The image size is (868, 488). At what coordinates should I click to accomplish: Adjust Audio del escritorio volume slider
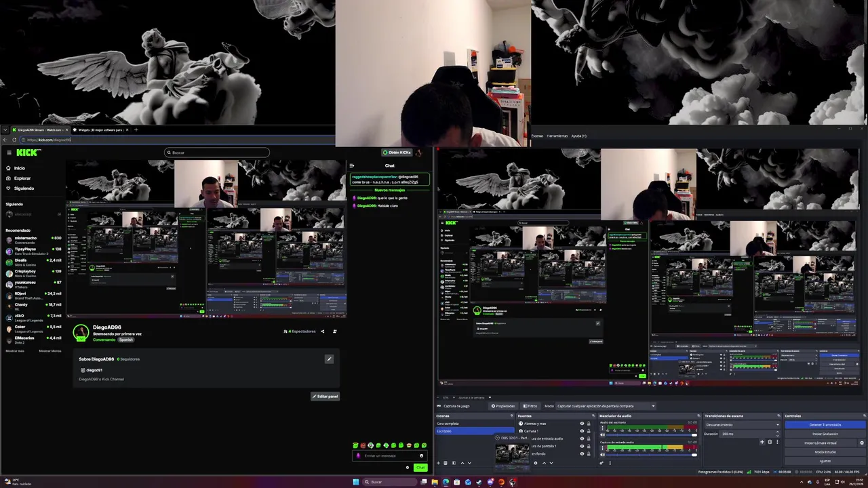pos(652,434)
